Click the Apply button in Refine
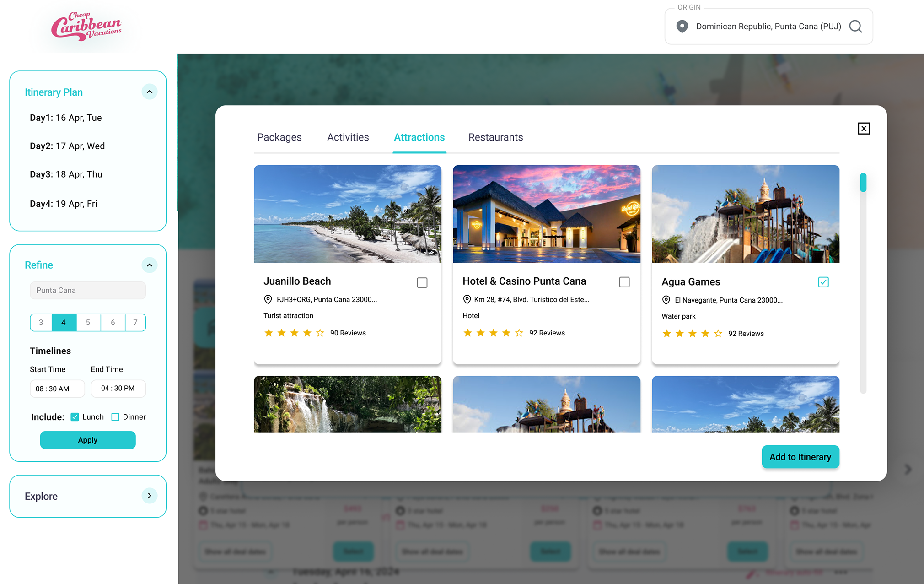924x584 pixels. coord(88,440)
